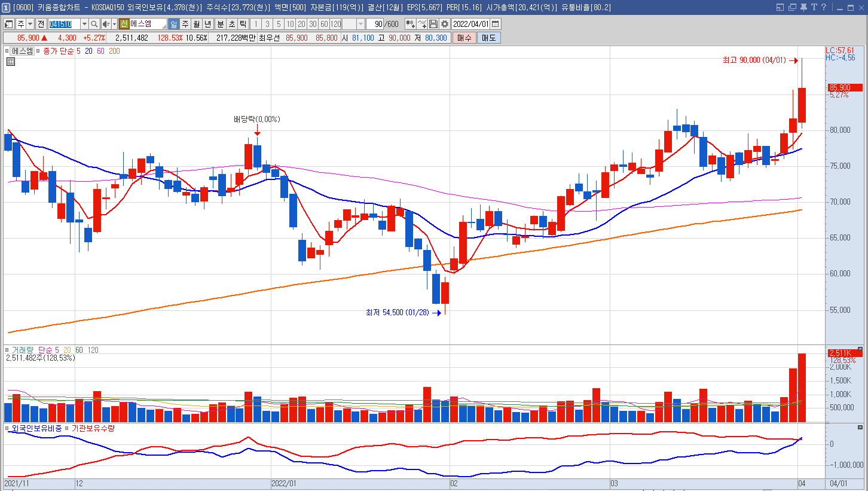
Task: Click the add indicator chart icon
Action: [x=411, y=24]
